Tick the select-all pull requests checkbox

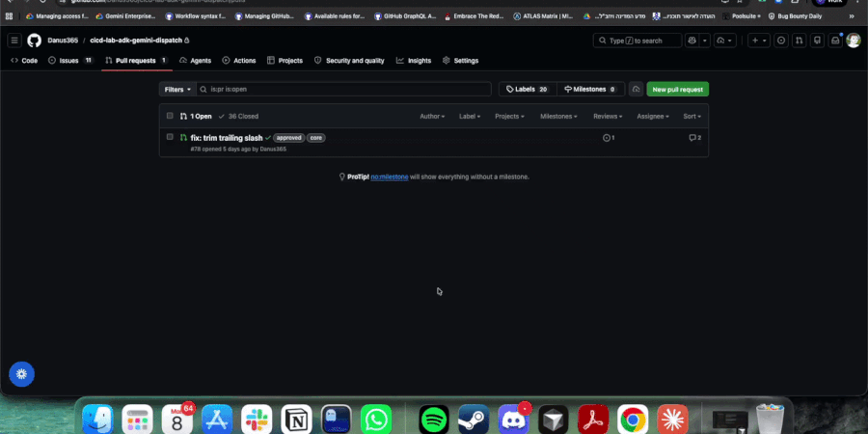click(x=170, y=116)
